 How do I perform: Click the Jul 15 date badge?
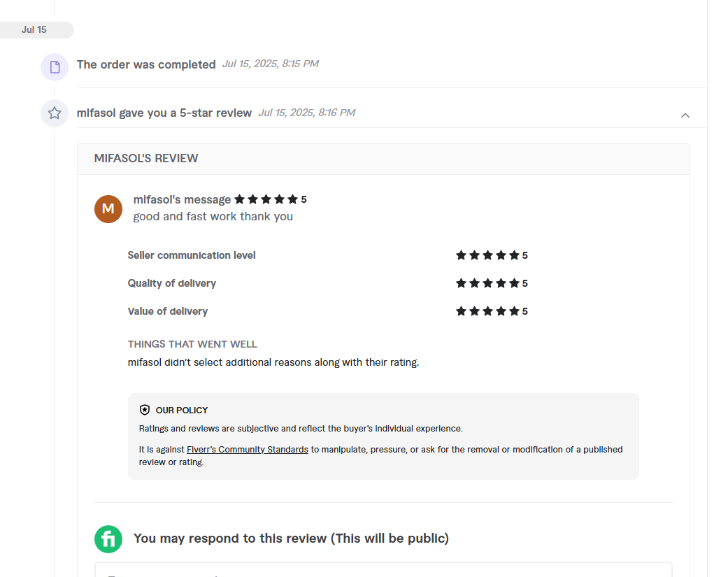(34, 30)
